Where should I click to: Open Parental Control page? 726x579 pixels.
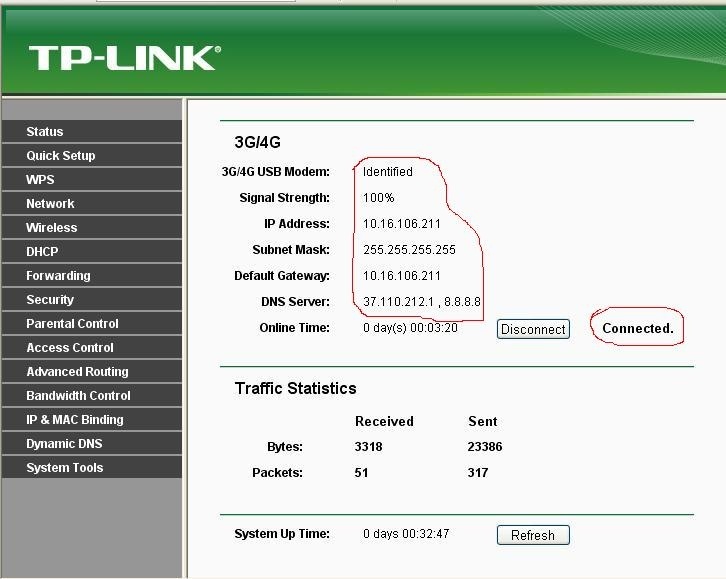pyautogui.click(x=72, y=324)
